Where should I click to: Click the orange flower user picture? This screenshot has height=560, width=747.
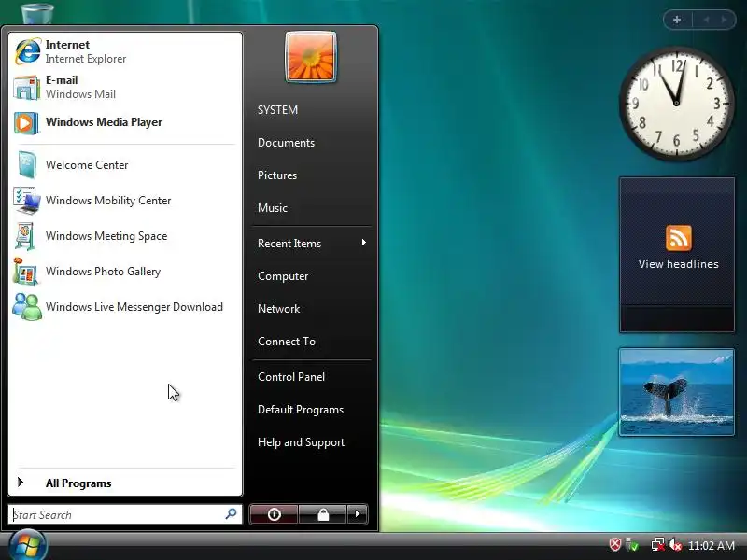pos(311,57)
